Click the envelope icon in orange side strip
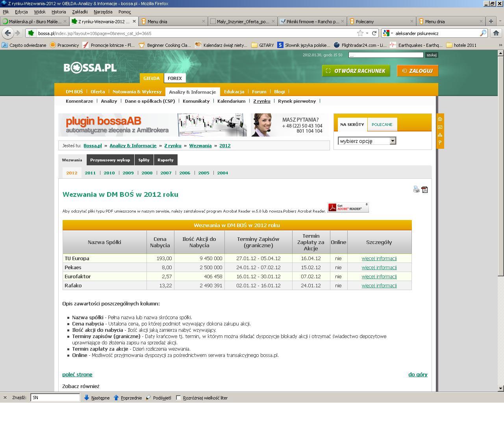The image size is (504, 442). pyautogui.click(x=440, y=127)
